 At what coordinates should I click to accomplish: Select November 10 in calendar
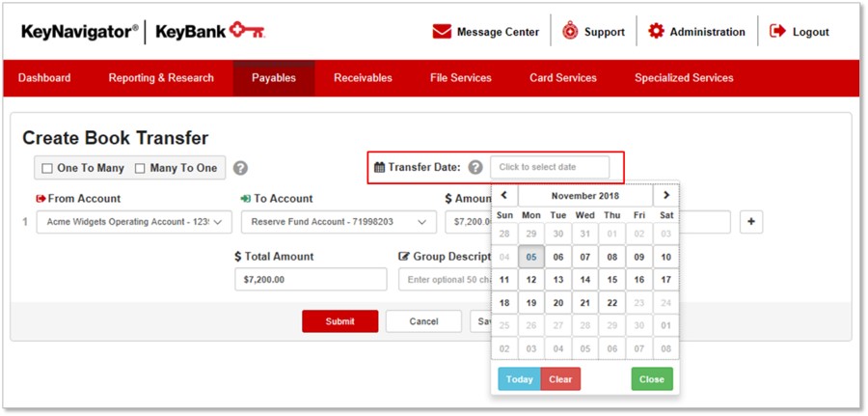[x=665, y=257]
